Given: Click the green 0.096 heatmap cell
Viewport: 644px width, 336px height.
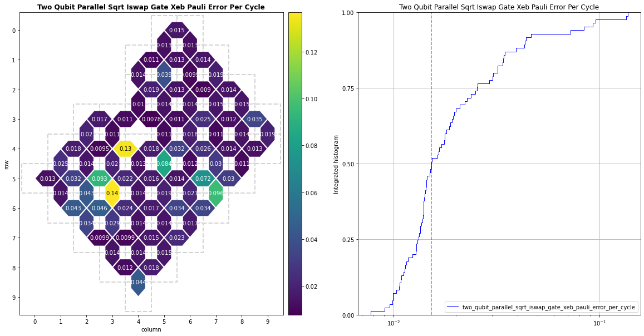Looking at the screenshot, I should click(216, 193).
